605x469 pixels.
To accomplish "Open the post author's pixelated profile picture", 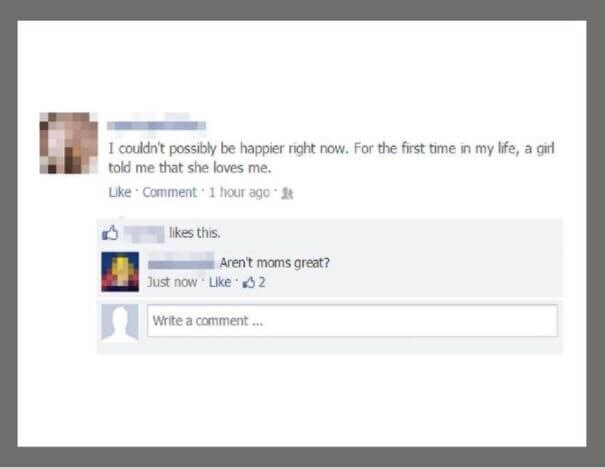I will point(69,143).
